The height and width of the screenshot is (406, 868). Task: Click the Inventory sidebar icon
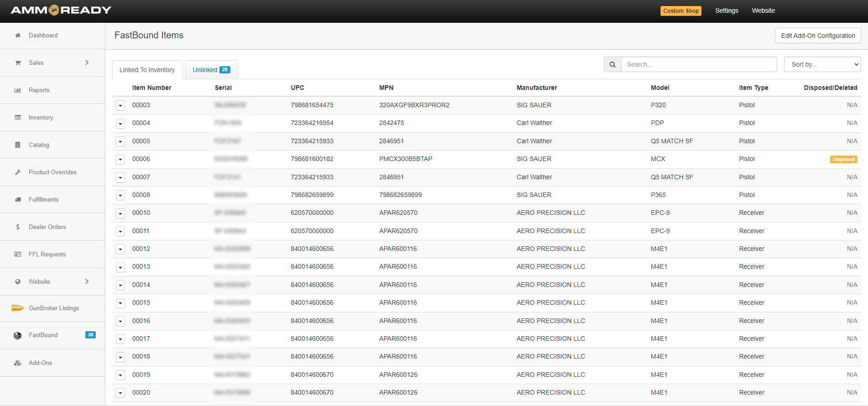[x=18, y=118]
